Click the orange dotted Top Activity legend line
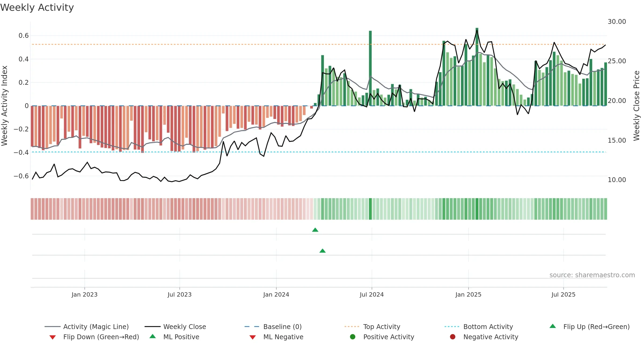The width and height of the screenshot is (644, 362). click(352, 327)
